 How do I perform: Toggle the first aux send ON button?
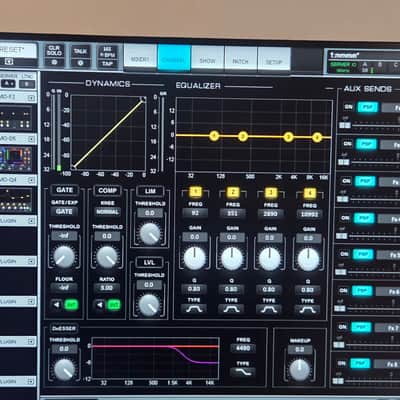coord(348,107)
